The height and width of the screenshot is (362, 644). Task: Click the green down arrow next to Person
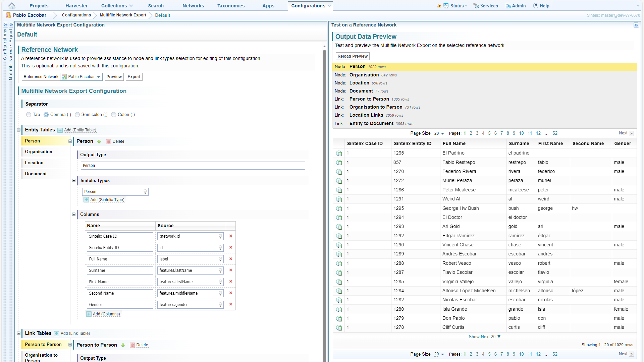coord(99,141)
